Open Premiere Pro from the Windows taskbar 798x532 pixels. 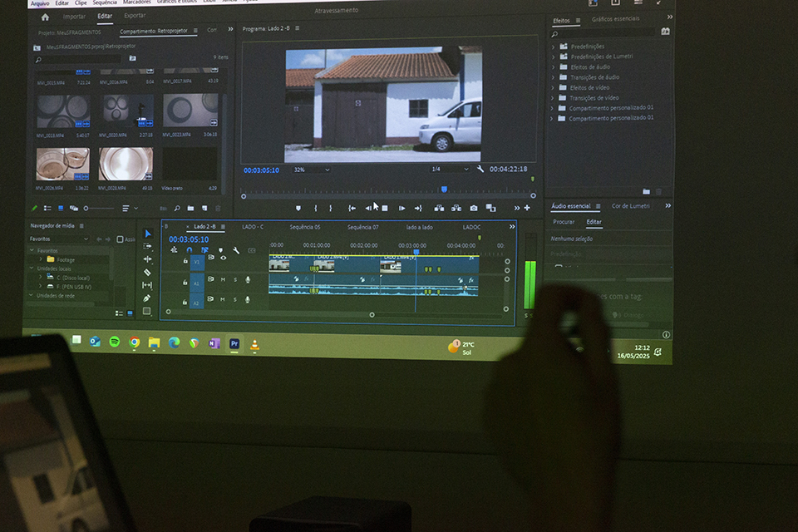point(234,342)
